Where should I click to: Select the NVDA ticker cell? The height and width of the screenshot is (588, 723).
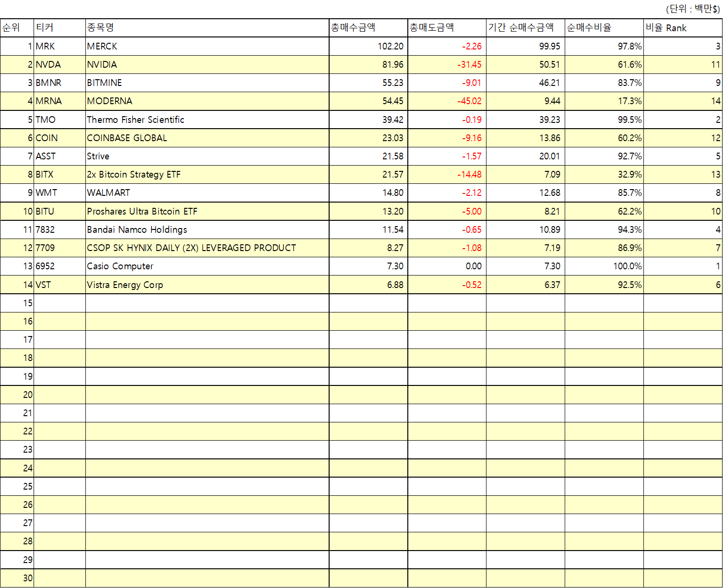tap(60, 64)
